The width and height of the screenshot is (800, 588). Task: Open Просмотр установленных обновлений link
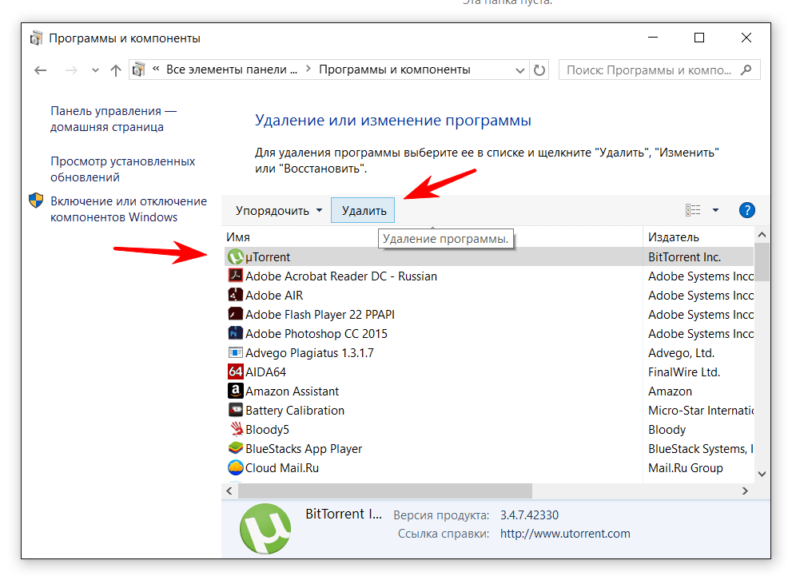(x=122, y=169)
